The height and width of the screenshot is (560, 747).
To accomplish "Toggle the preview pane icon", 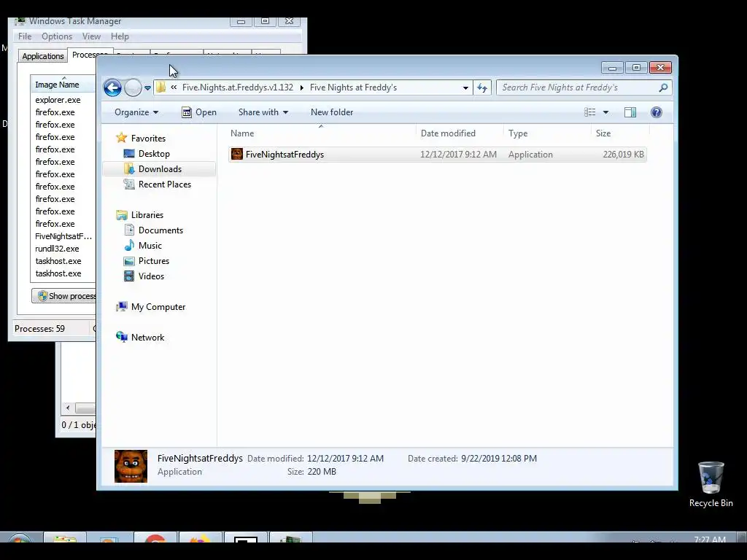I will (x=630, y=112).
